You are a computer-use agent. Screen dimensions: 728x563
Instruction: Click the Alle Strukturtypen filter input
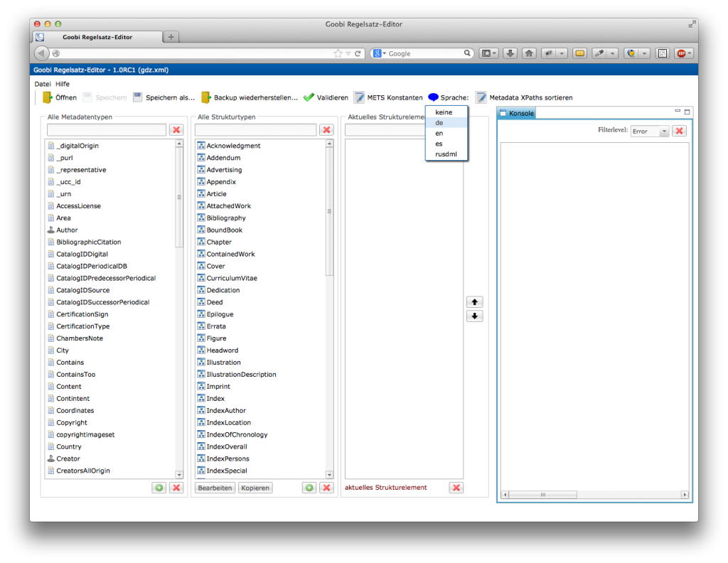[256, 130]
